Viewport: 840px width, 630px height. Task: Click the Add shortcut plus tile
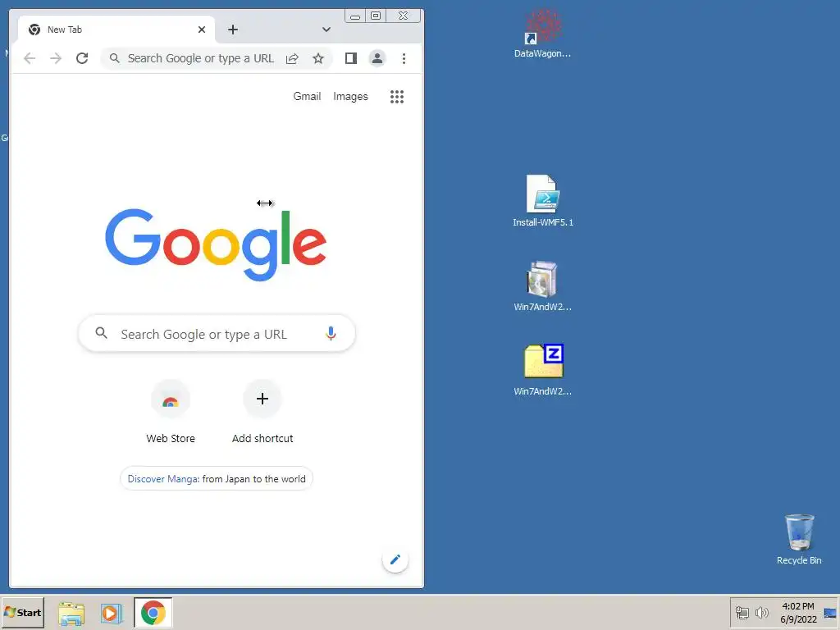[262, 412]
